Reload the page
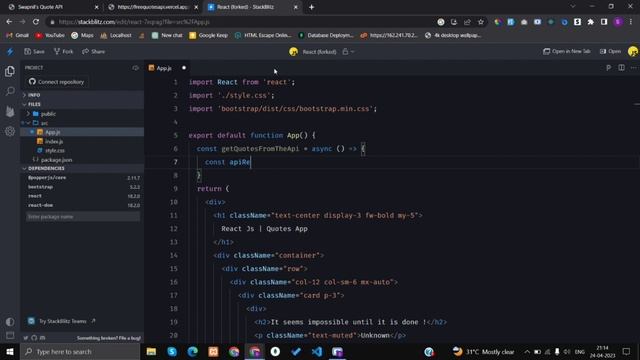The width and height of the screenshot is (640, 360). click(36, 22)
